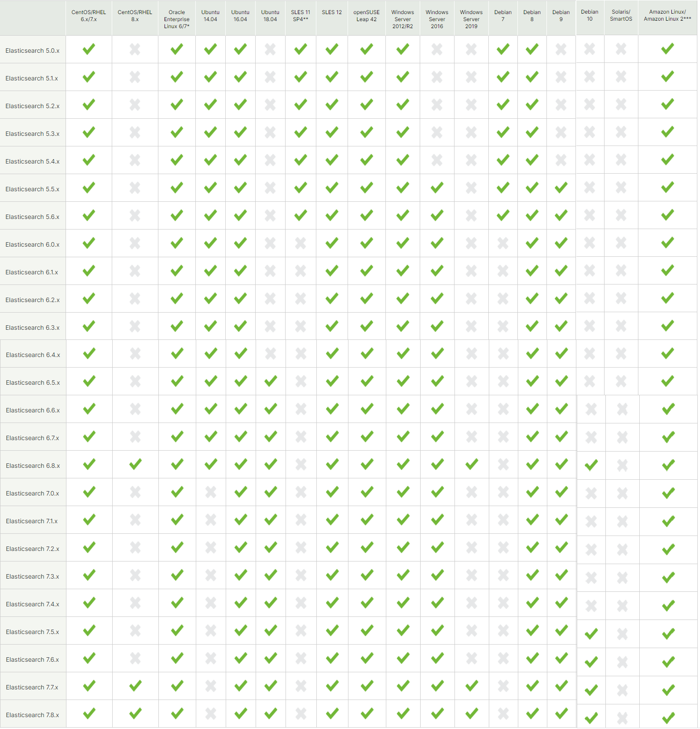Click the 'Amazon Linux/Amazon Linux 2***' column header

[667, 15]
